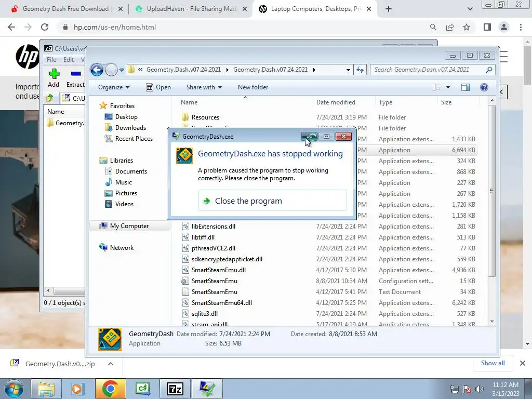Select pthreadVCE2.dll file
The width and height of the screenshot is (532, 399).
pyautogui.click(x=213, y=248)
